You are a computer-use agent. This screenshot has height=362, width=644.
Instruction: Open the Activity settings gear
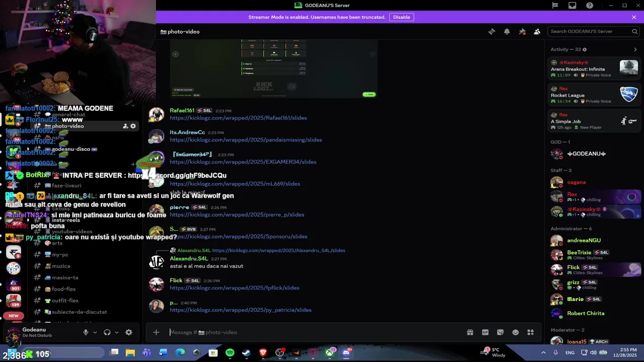pyautogui.click(x=584, y=49)
